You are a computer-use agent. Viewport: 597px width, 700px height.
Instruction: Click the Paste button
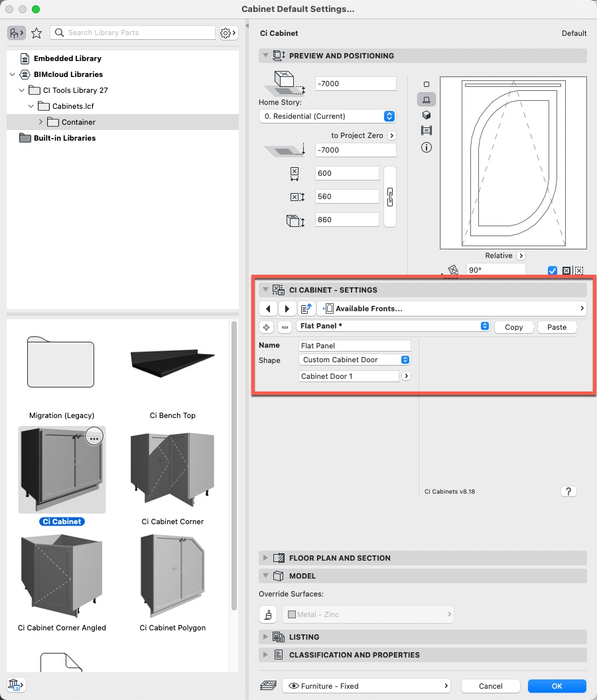tap(557, 327)
